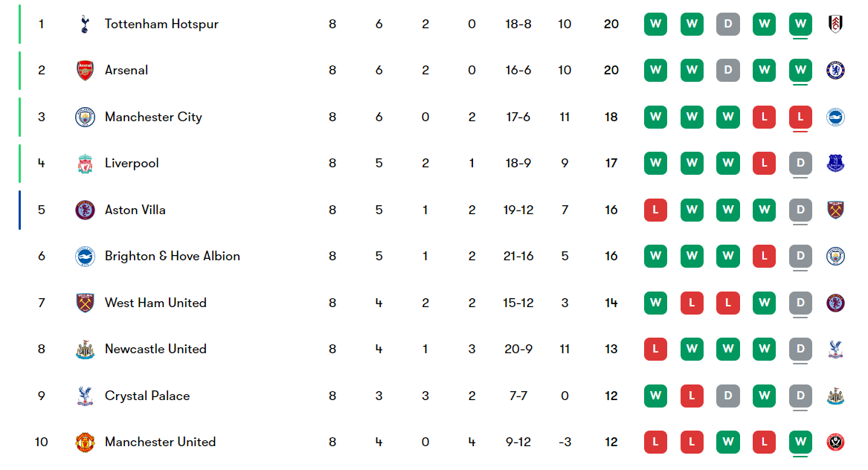Viewport: 868px width, 470px height.
Task: Click Newcastle United's crest beside its team name
Action: tap(85, 350)
